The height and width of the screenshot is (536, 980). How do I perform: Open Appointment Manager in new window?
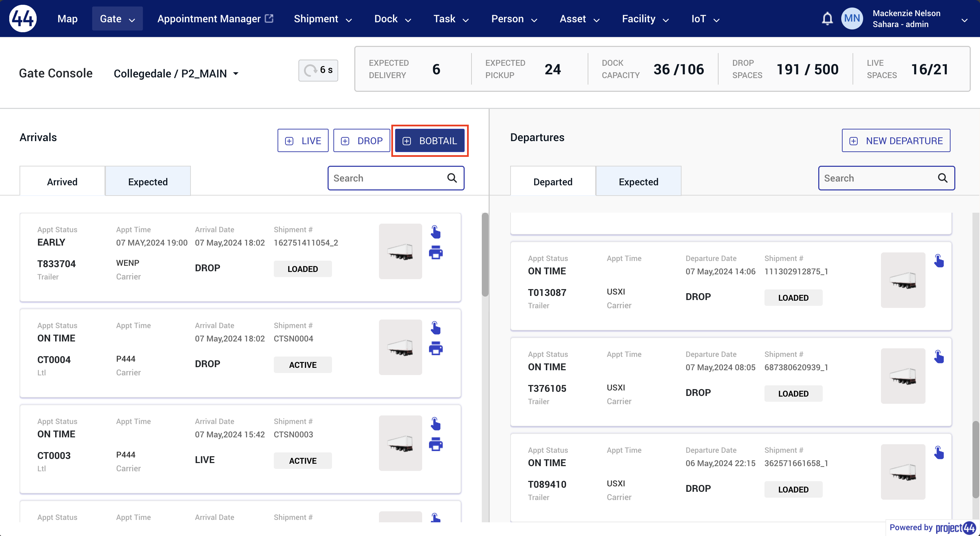pos(215,18)
